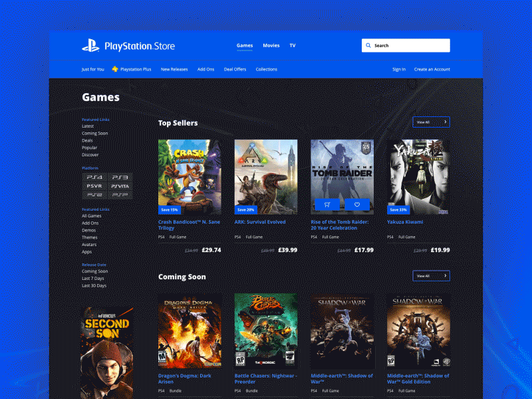Open View All for Top Sellers

pyautogui.click(x=431, y=122)
